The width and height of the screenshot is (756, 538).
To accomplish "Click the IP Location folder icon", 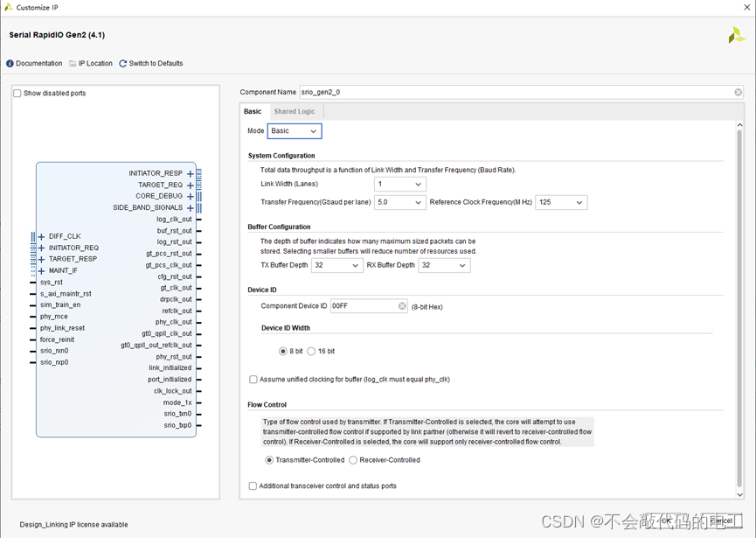I will [73, 64].
